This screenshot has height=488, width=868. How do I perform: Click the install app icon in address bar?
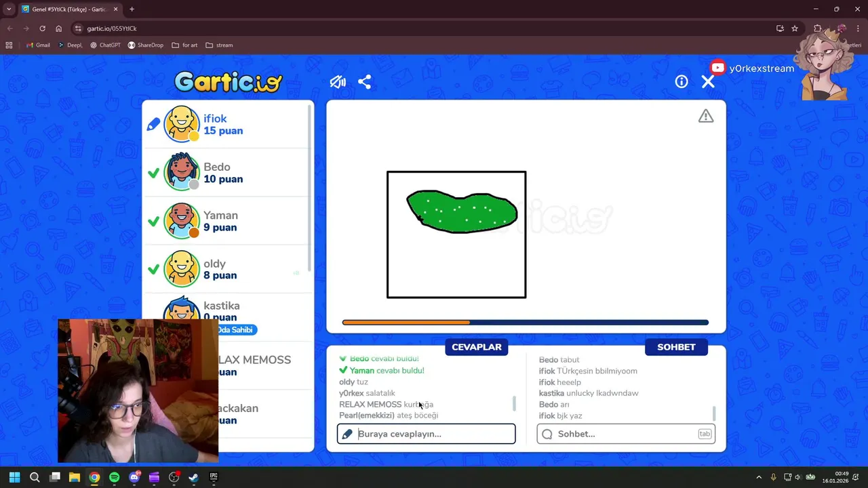(x=780, y=28)
